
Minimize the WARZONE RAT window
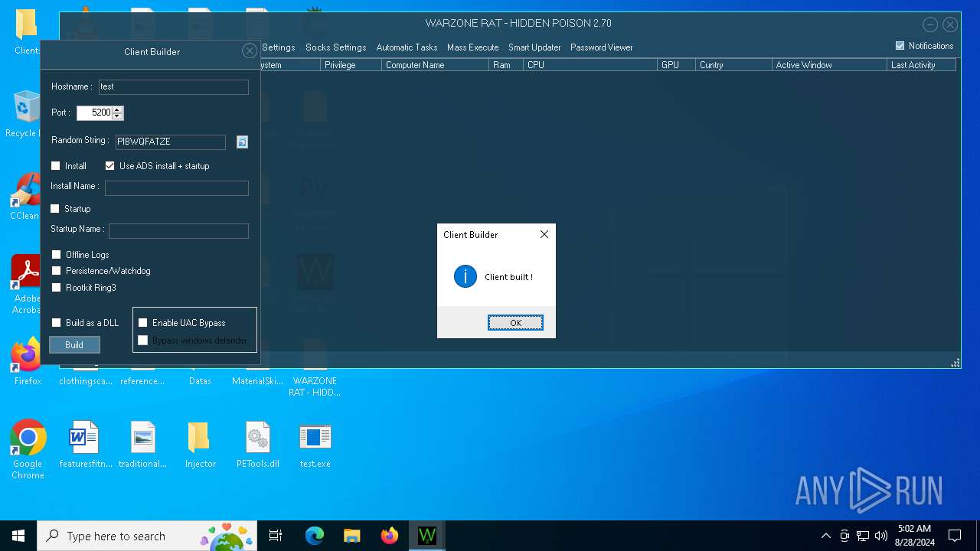(930, 24)
